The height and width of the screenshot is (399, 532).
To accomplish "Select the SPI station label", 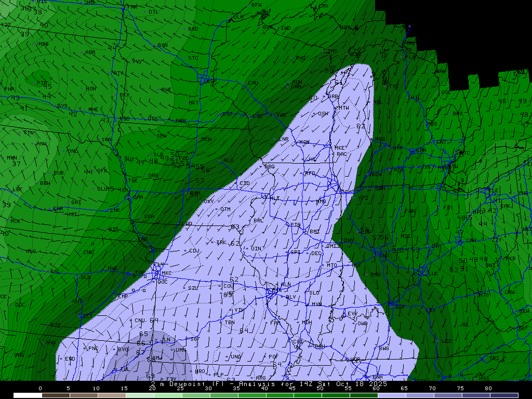I will coord(296,252).
